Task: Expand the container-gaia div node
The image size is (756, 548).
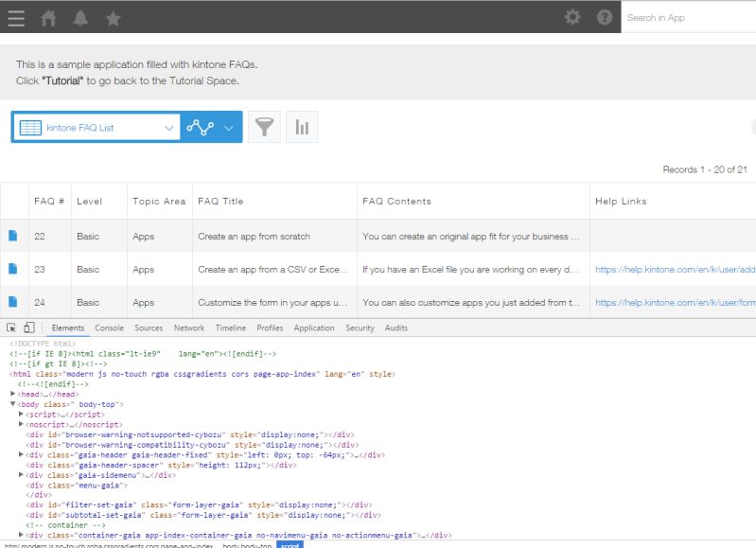Action: click(21, 535)
